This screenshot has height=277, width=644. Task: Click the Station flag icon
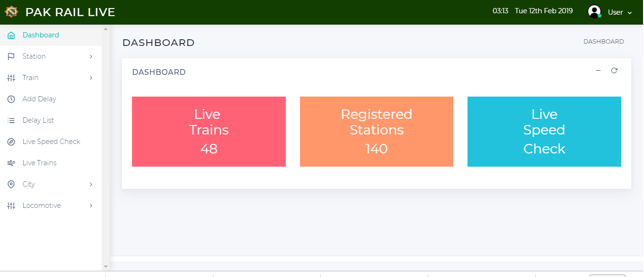pos(11,57)
